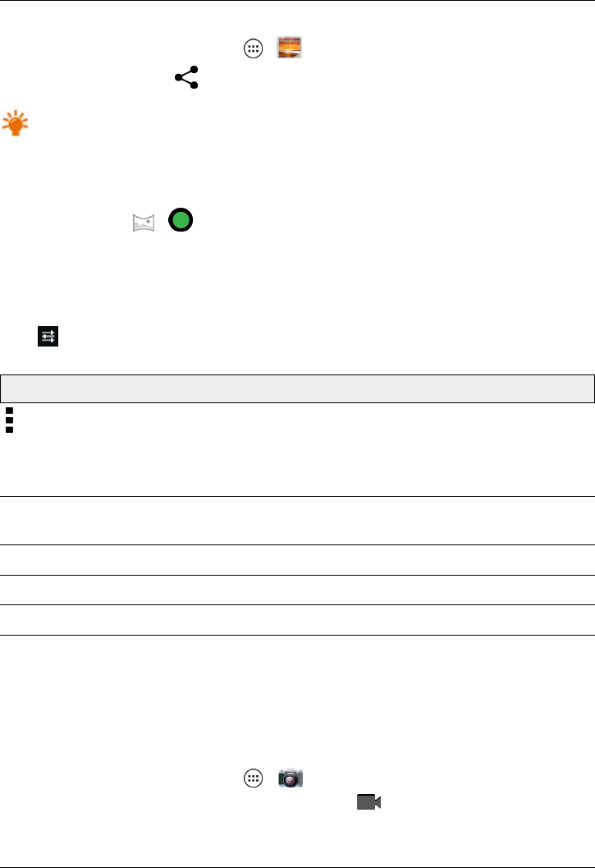Click the share icon
Viewport: 595px width, 868px height.
tap(186, 77)
